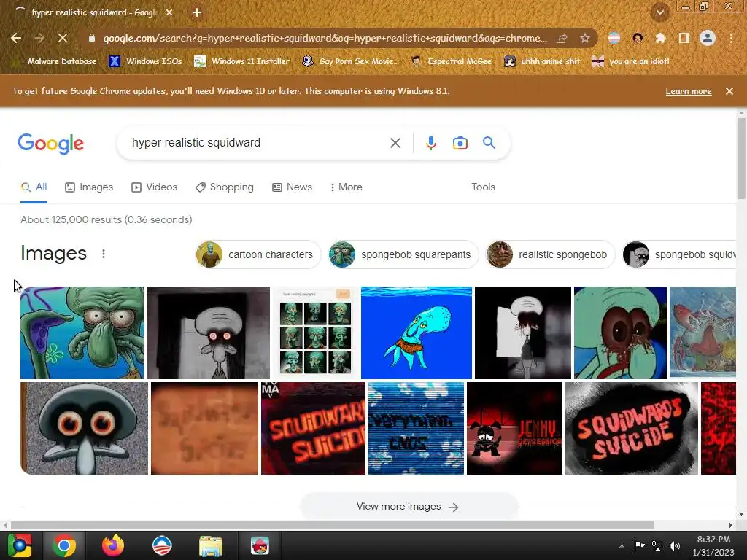Open the Malware Database bookmark

coord(54,61)
